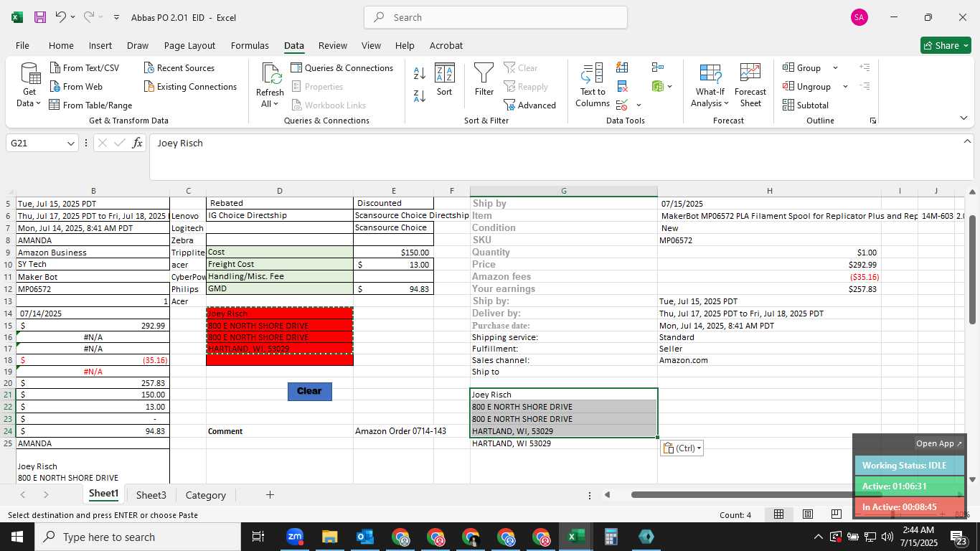Open the Data Validation dropdown arrow
The width and height of the screenshot is (980, 551).
[x=639, y=105]
